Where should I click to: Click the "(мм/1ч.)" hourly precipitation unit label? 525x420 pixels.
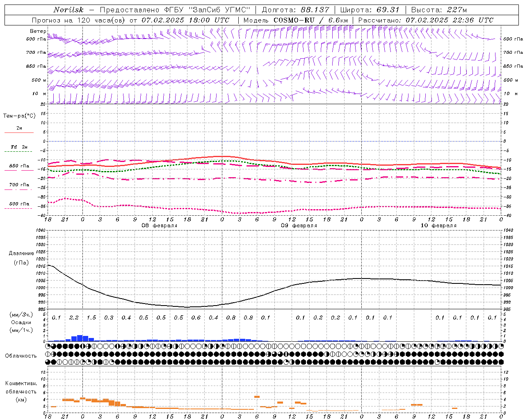(x=21, y=330)
